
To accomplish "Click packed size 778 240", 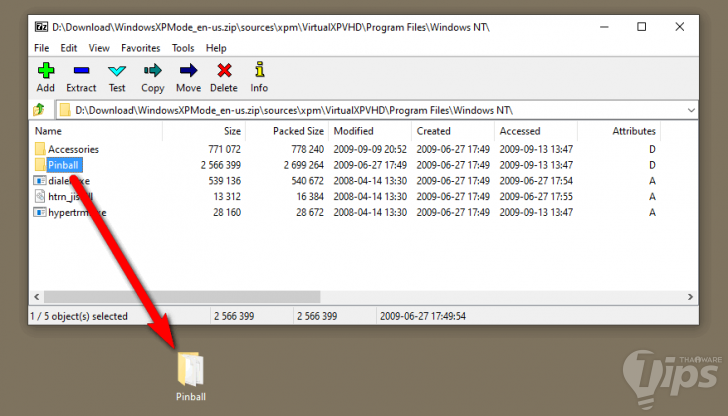I will click(x=307, y=149).
